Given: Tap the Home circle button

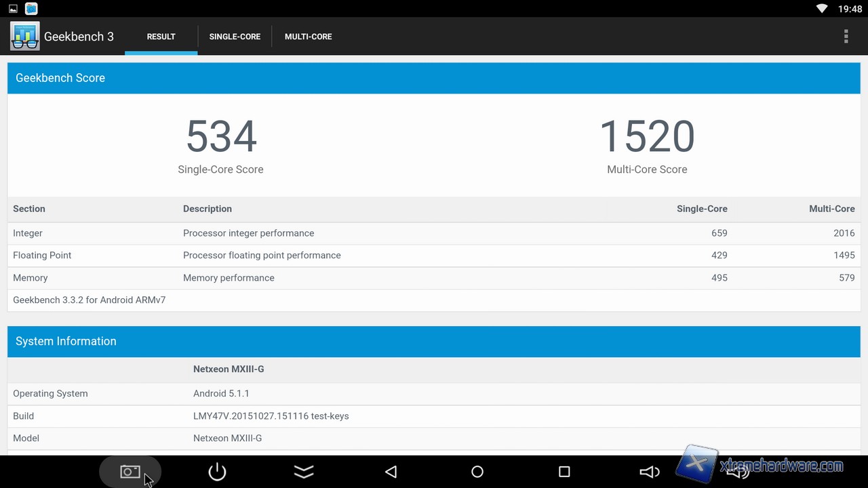Looking at the screenshot, I should pos(477,472).
